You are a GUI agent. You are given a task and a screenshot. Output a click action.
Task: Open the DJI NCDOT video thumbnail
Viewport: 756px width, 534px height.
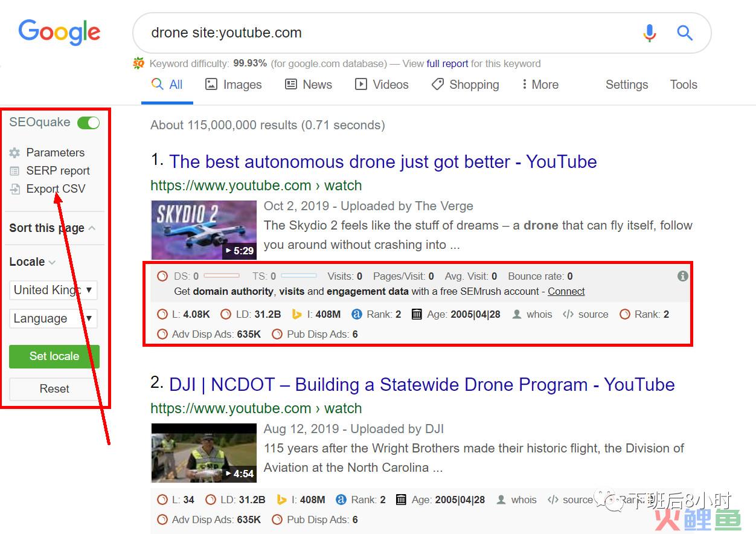click(204, 453)
